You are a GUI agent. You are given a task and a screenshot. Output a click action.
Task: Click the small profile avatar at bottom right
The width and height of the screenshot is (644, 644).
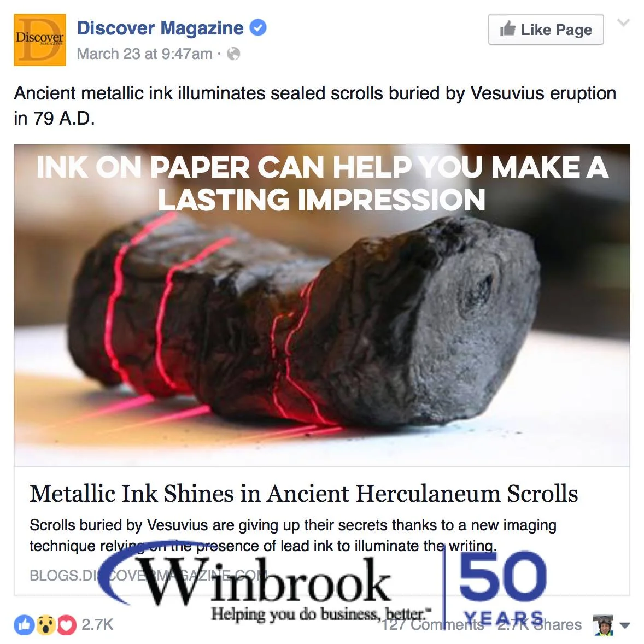click(x=602, y=625)
